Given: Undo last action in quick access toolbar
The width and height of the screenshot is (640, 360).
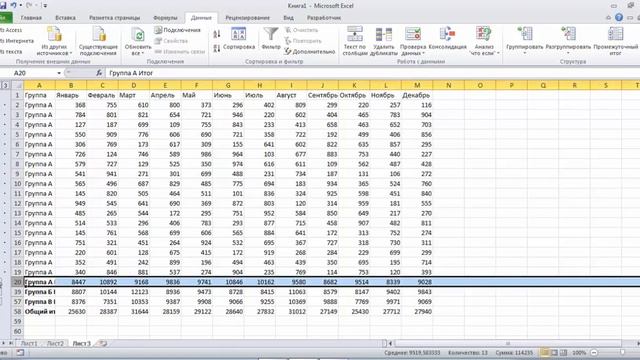Looking at the screenshot, I should click(13, 6).
